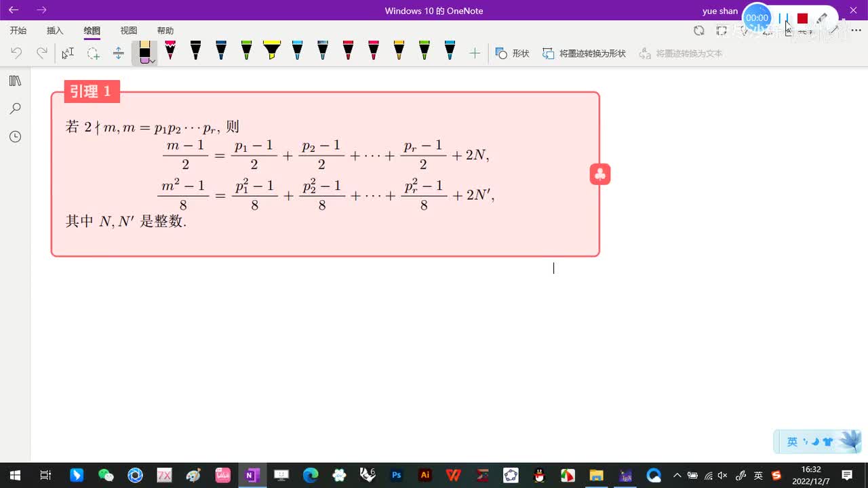This screenshot has height=488, width=868.
Task: Select the yellow highlighter
Action: pos(272,50)
